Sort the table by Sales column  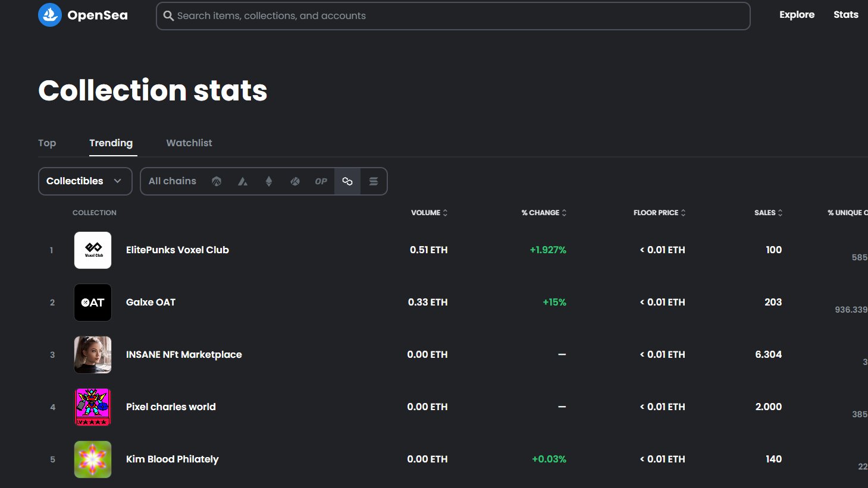[x=768, y=213]
